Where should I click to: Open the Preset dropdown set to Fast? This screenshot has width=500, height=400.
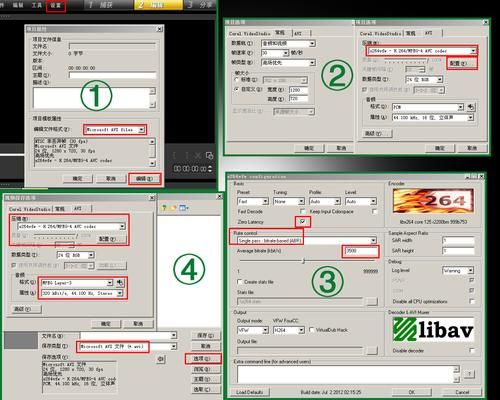(x=253, y=201)
